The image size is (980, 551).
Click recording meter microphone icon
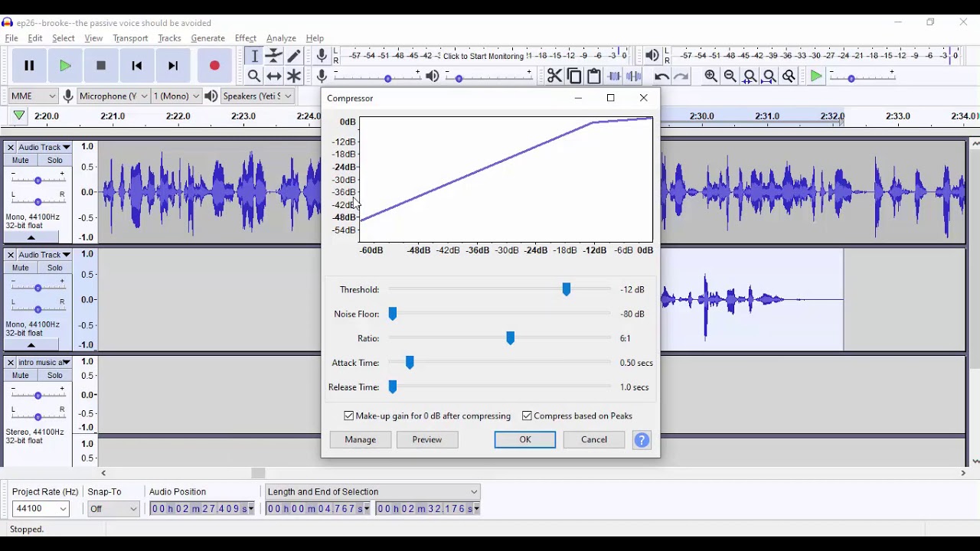point(322,55)
